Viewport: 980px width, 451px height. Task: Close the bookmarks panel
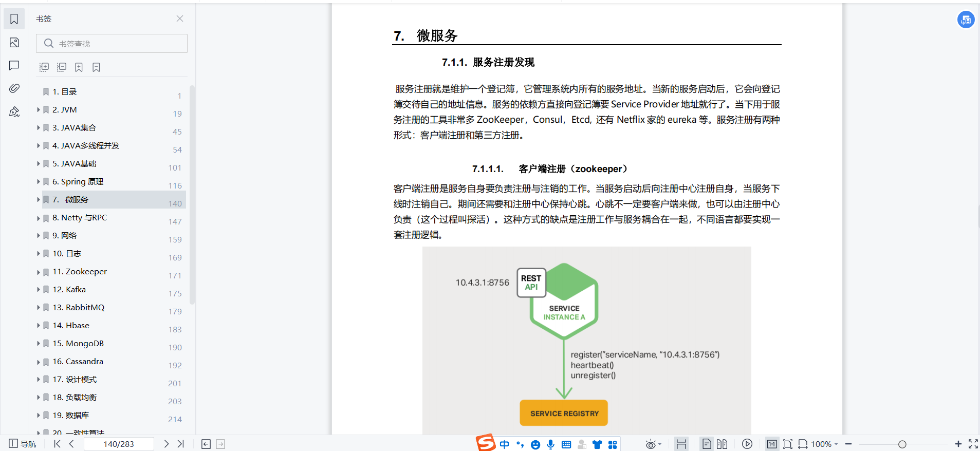pos(180,18)
